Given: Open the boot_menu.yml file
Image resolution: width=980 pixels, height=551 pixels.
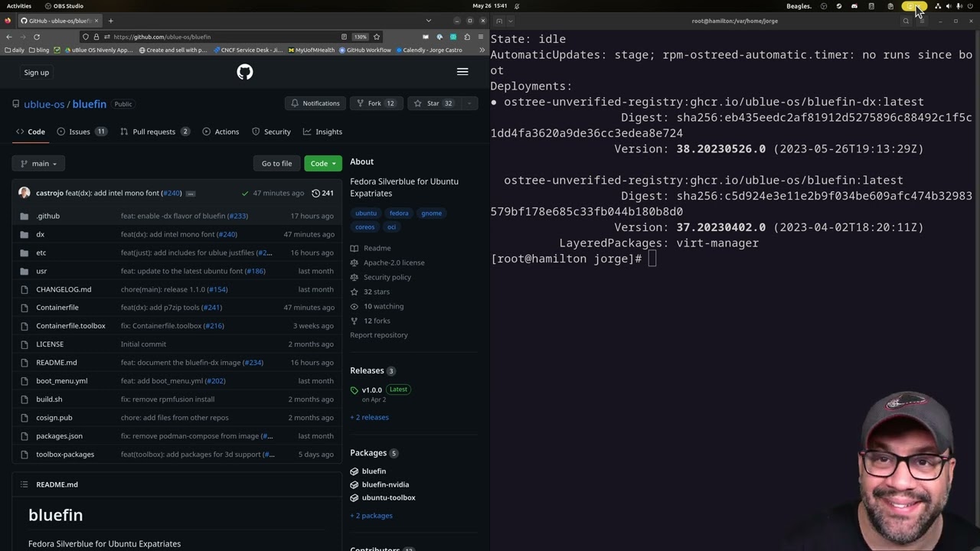Looking at the screenshot, I should [x=62, y=381].
